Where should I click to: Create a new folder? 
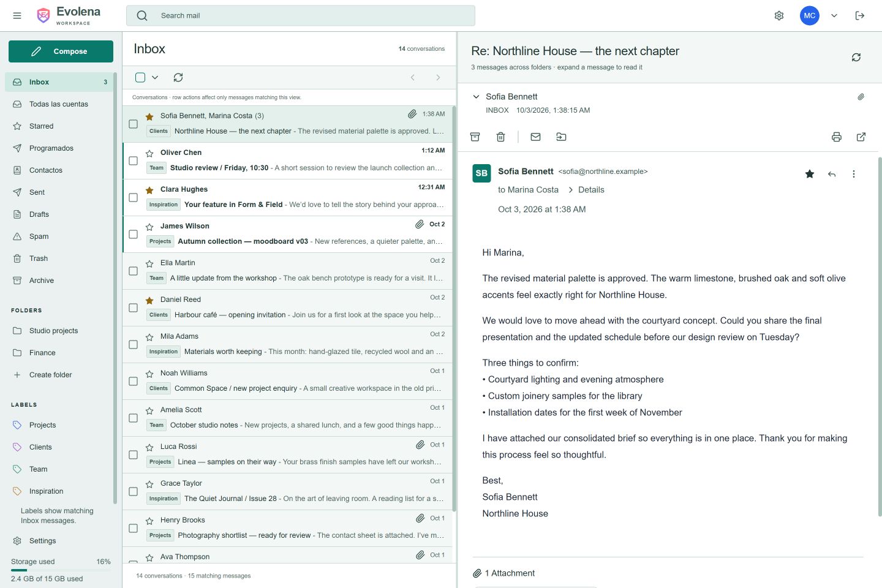(x=59, y=375)
